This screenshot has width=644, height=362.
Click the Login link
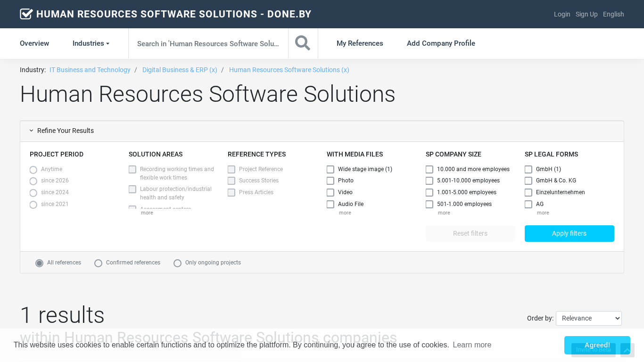[x=562, y=14]
